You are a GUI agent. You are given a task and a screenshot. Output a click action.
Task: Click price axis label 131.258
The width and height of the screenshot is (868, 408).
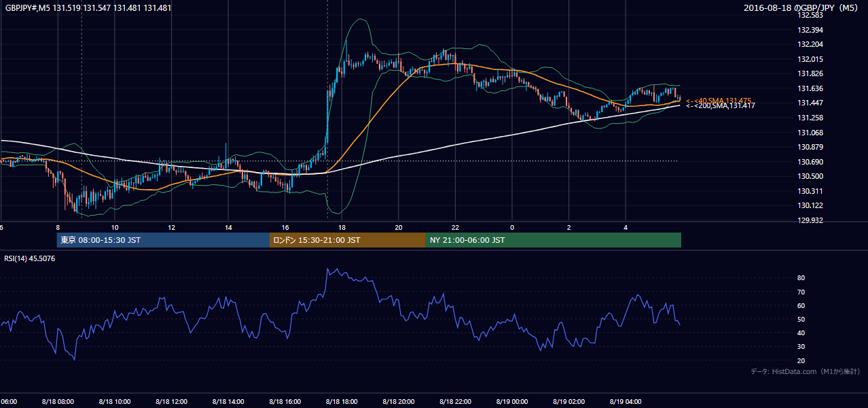tap(809, 118)
